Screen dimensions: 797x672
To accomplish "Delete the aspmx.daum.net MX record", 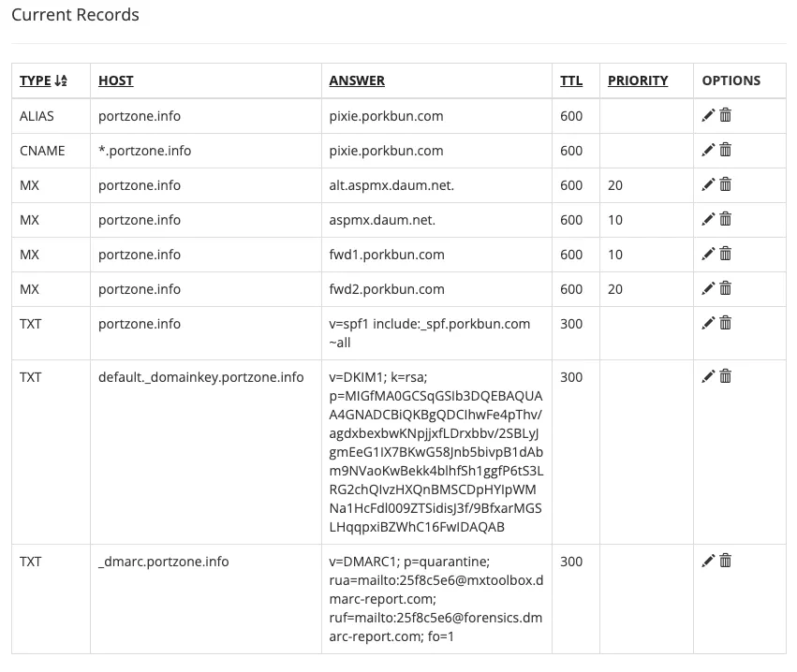I will pyautogui.click(x=726, y=219).
